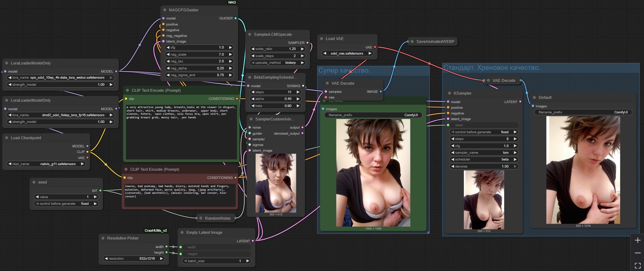Increase scale_ratio using its right arrow
This screenshot has width=644, height=271.
(x=302, y=49)
